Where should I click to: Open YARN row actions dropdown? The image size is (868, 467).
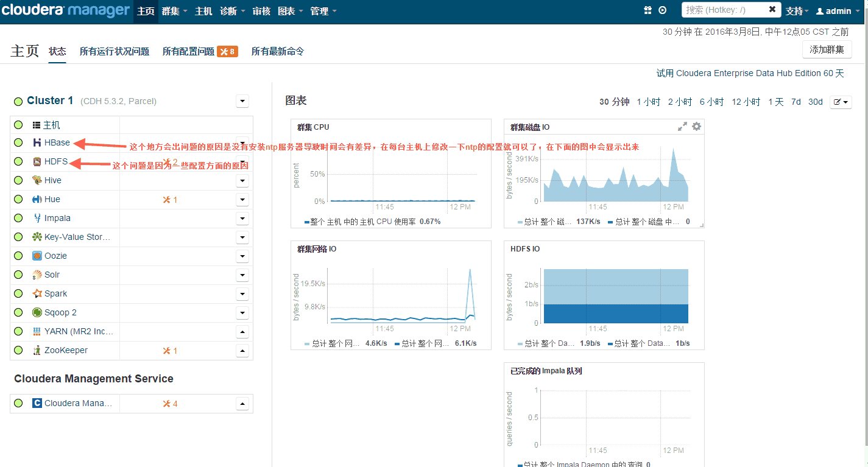click(242, 332)
